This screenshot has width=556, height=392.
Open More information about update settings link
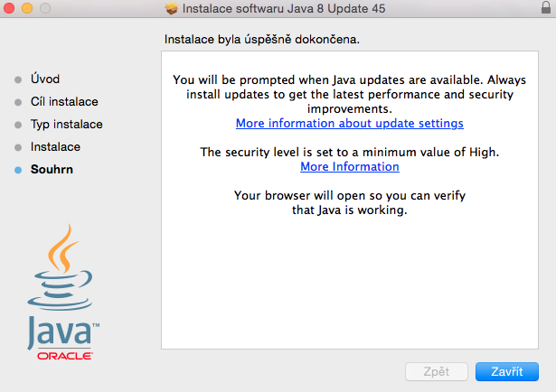pos(350,123)
